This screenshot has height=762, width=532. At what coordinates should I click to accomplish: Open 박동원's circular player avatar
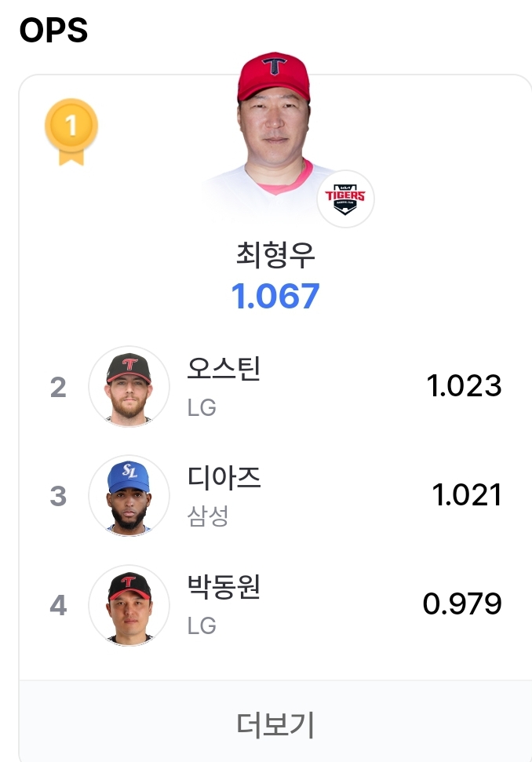(x=129, y=605)
